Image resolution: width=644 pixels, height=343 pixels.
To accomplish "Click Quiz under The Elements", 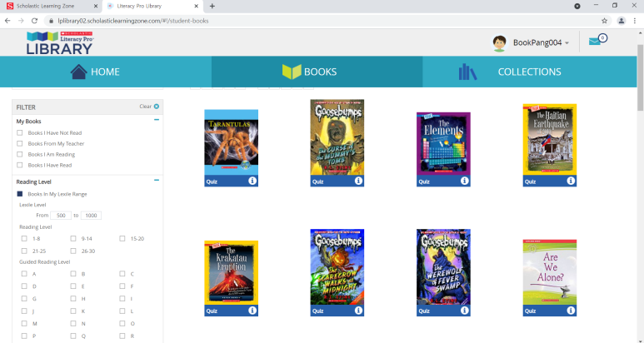I will [424, 181].
